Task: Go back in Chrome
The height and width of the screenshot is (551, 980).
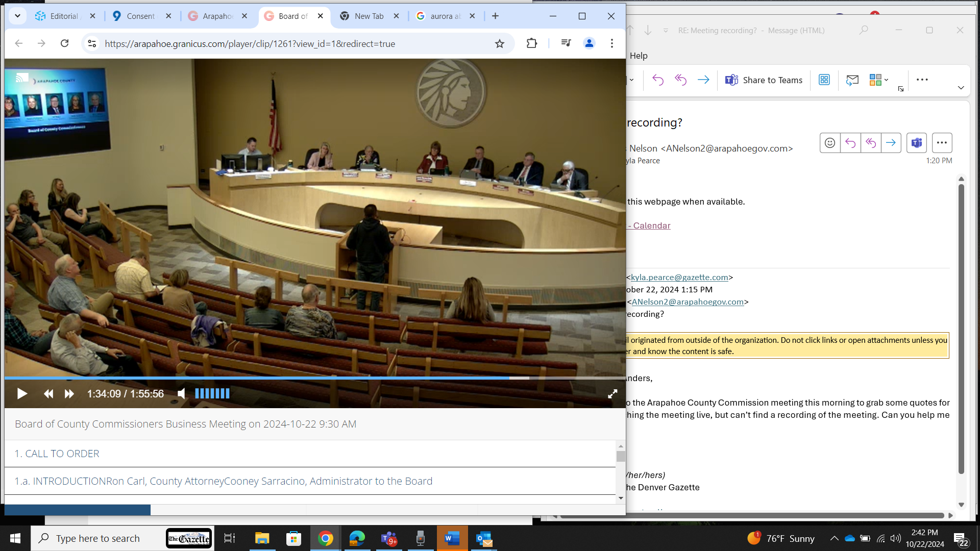Action: point(19,43)
